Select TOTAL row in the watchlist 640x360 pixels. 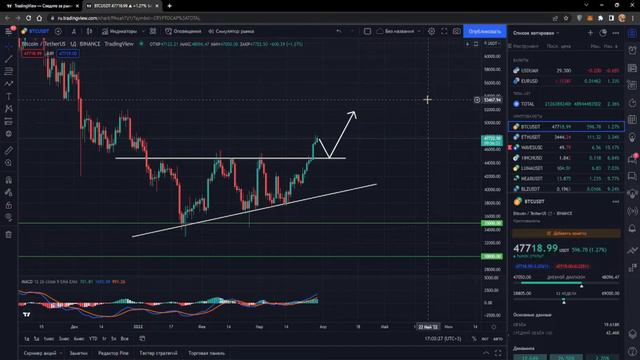566,104
